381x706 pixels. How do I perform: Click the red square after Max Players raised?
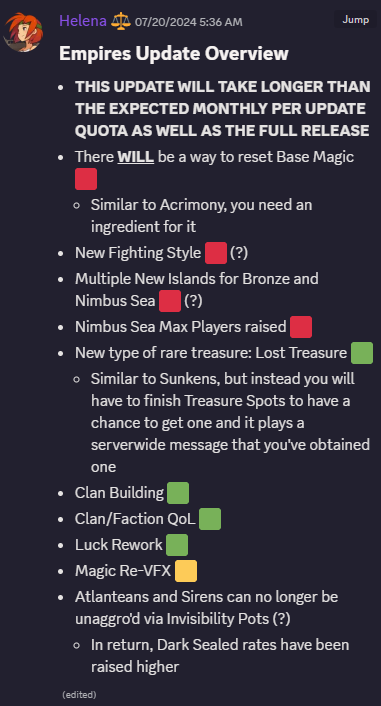click(x=301, y=327)
